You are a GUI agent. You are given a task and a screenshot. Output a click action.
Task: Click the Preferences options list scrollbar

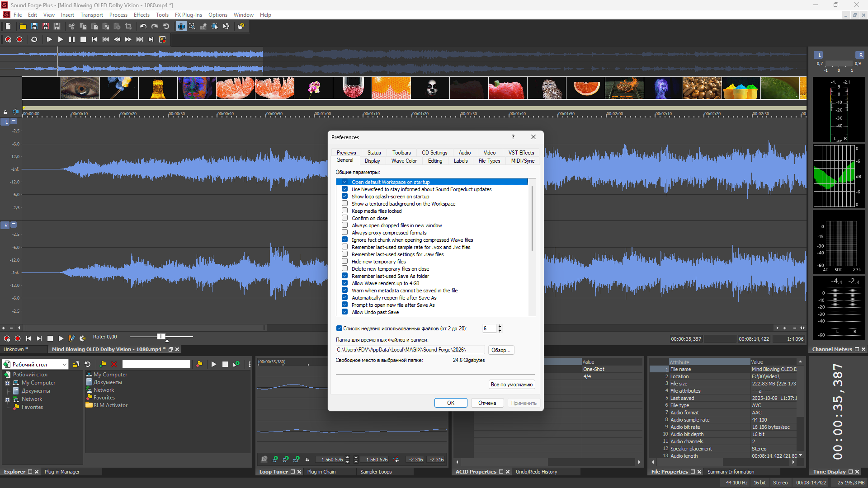point(532,218)
